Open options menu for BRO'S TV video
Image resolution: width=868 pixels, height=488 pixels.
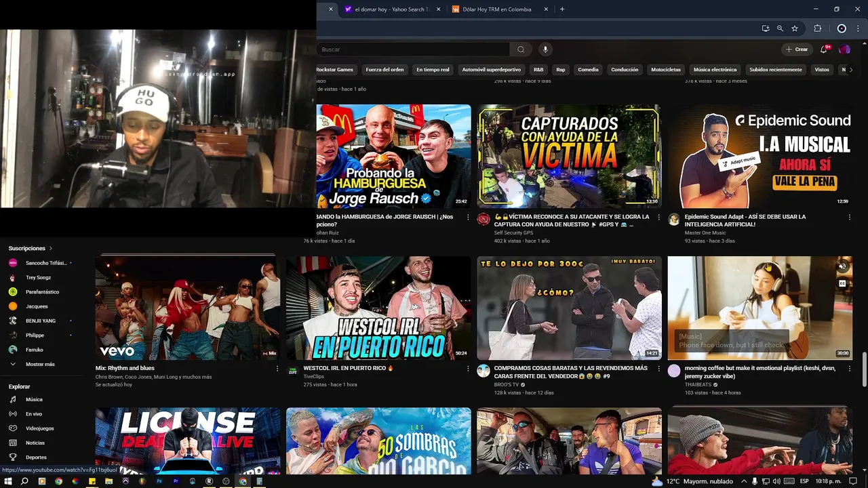tap(658, 369)
